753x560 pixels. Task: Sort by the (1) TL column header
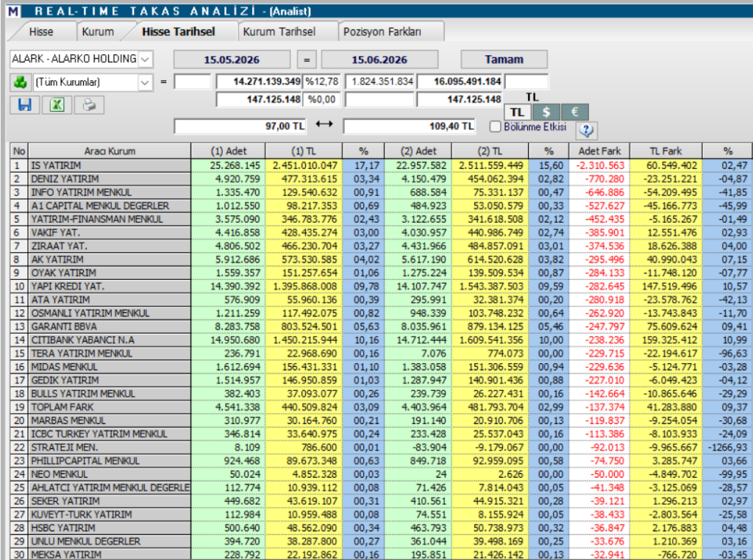coord(304,151)
